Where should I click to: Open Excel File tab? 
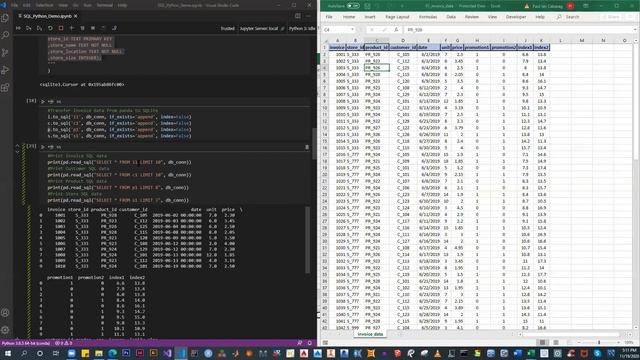click(x=329, y=17)
